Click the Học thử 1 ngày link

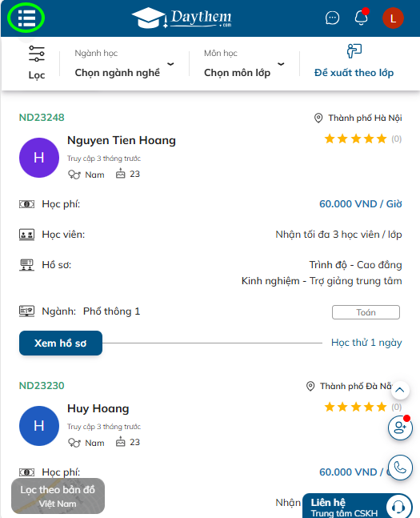[366, 343]
